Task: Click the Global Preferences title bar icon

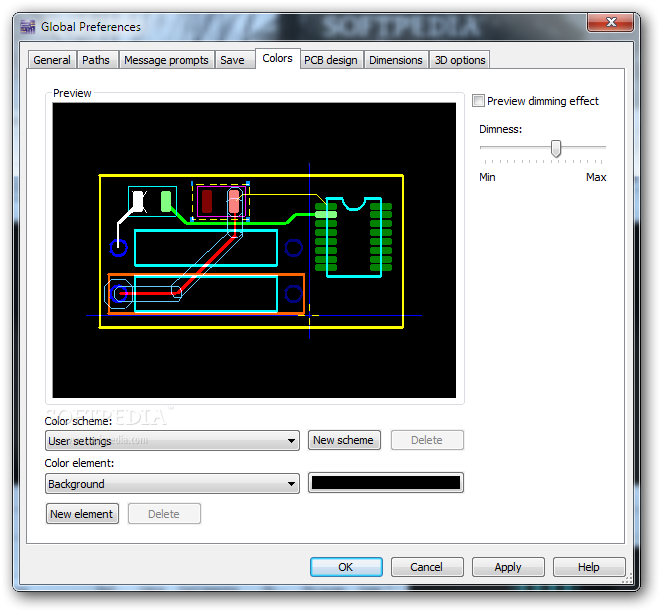Action: point(28,27)
